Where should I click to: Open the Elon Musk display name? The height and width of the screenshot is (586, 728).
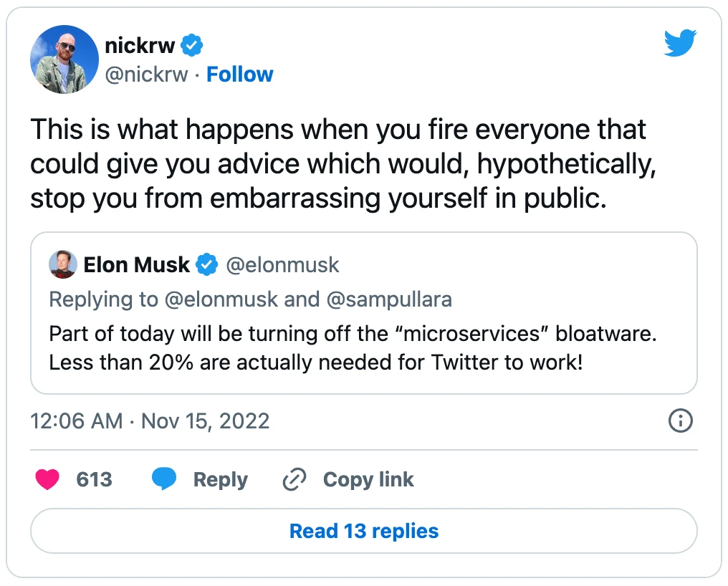pyautogui.click(x=136, y=265)
